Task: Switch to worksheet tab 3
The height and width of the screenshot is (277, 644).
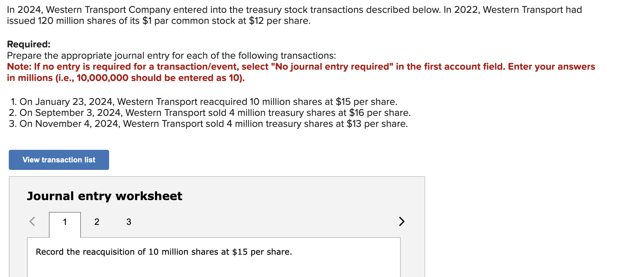Action: coord(129,222)
